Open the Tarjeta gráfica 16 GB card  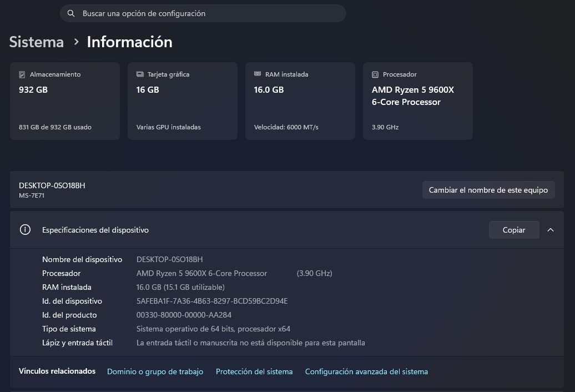coord(183,101)
